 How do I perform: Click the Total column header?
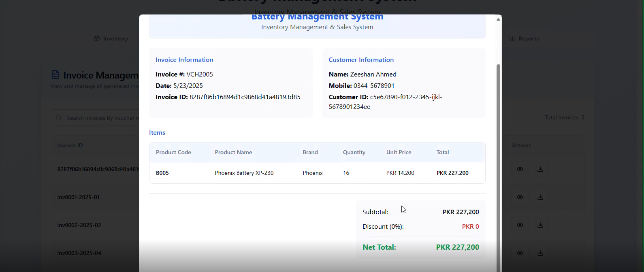(443, 153)
